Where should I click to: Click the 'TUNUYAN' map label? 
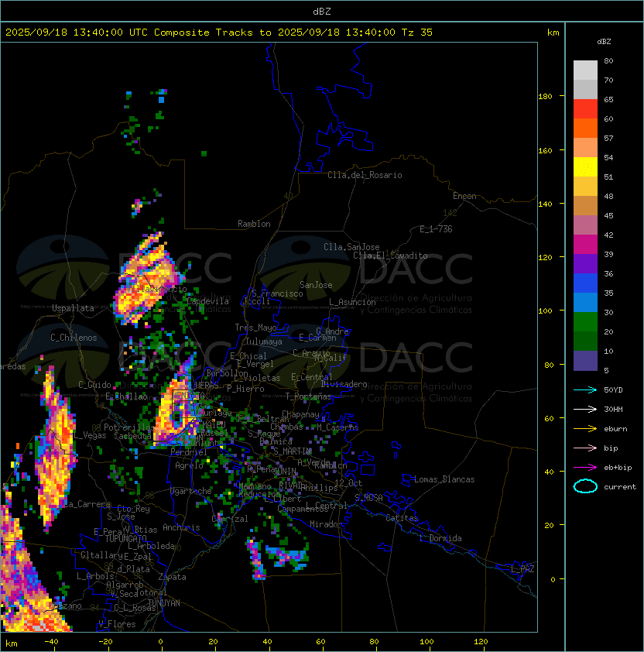coord(164,603)
